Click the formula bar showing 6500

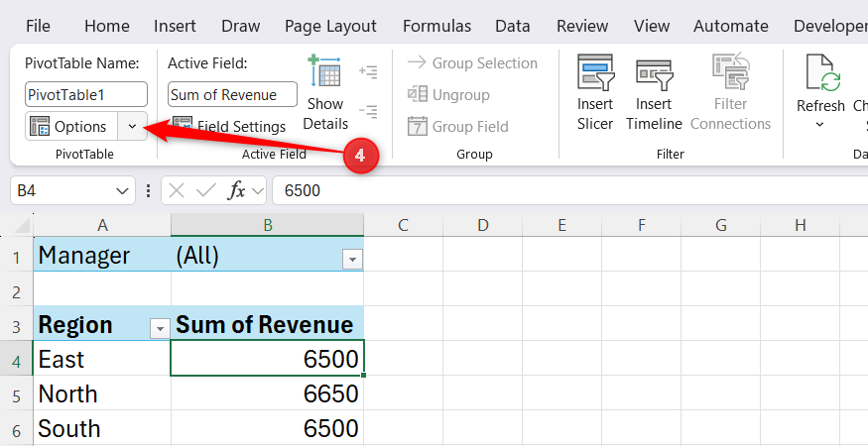pos(569,191)
